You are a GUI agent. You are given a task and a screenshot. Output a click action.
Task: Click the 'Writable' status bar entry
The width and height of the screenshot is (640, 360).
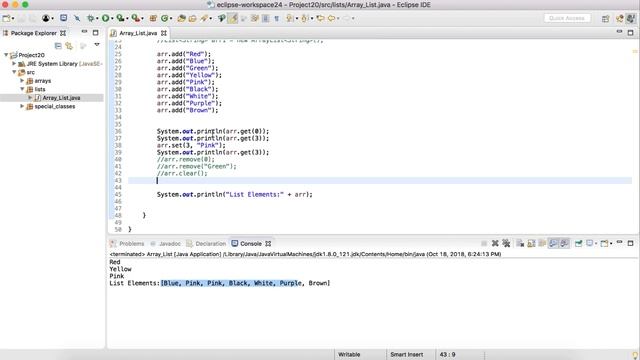pyautogui.click(x=349, y=355)
